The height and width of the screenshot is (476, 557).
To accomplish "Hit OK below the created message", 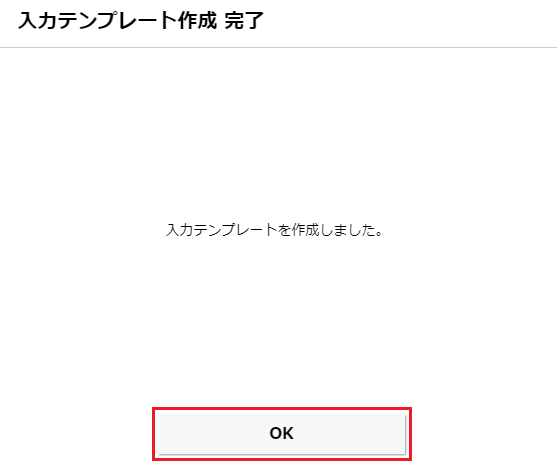I will pyautogui.click(x=281, y=433).
